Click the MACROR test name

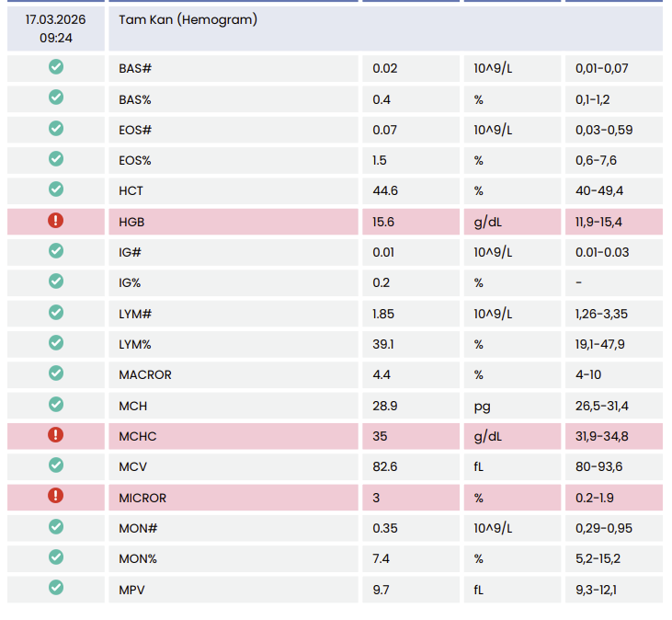[x=145, y=374]
